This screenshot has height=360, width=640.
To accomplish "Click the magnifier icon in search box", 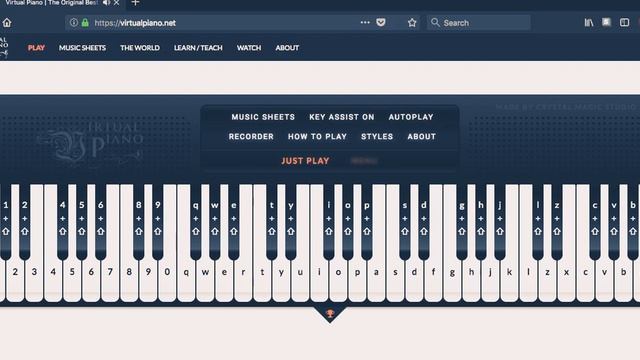I will coord(435,22).
